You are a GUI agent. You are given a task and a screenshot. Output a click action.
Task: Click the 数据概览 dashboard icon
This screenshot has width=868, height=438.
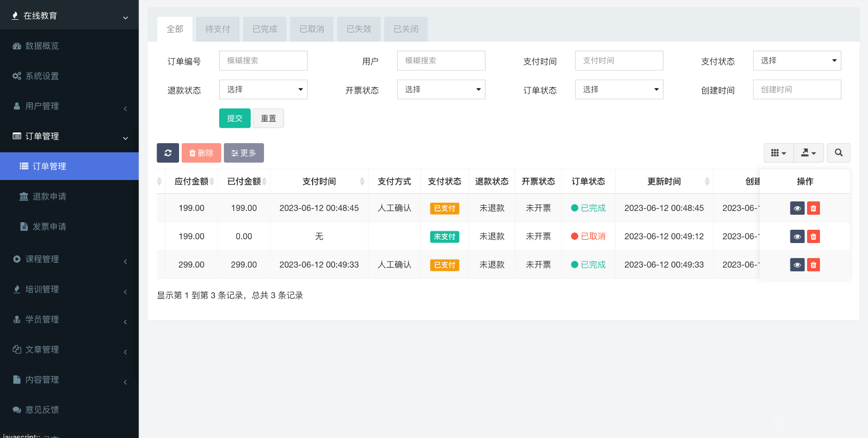coord(17,46)
